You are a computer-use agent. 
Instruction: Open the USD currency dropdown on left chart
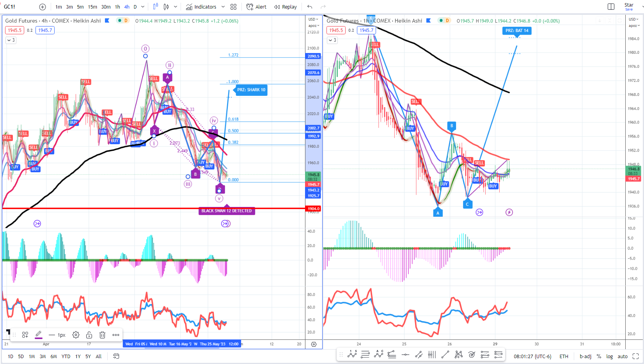tap(313, 19)
